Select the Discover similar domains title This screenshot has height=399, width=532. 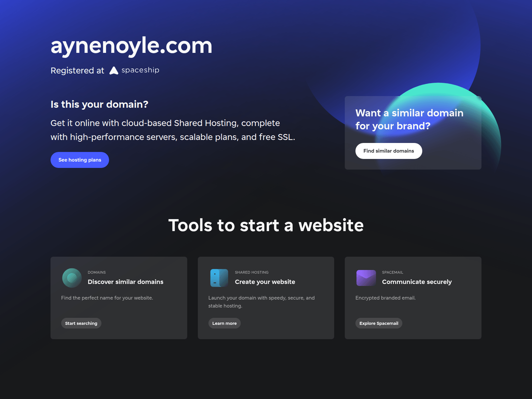pyautogui.click(x=126, y=282)
